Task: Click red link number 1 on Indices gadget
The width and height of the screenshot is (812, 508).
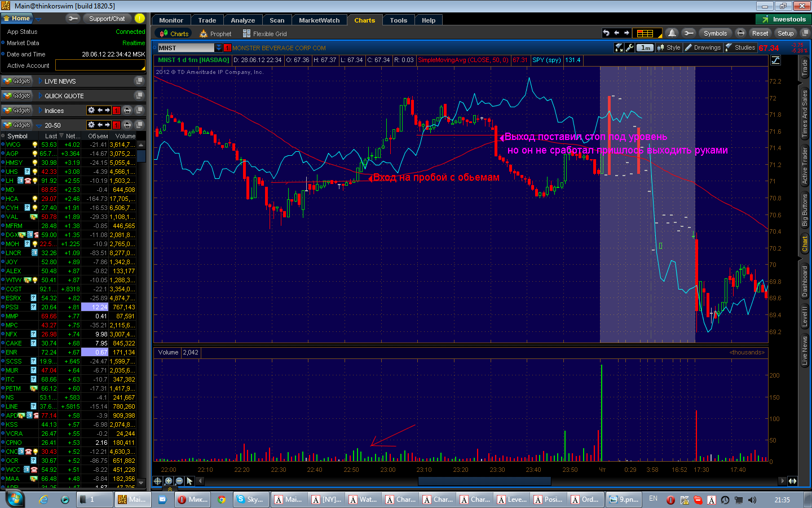Action: click(x=116, y=110)
